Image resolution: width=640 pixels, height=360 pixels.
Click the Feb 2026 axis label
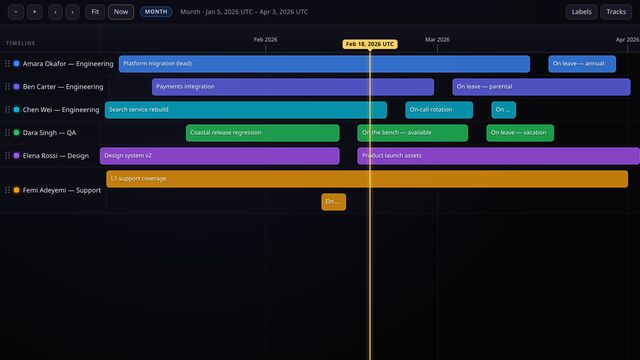coord(265,40)
